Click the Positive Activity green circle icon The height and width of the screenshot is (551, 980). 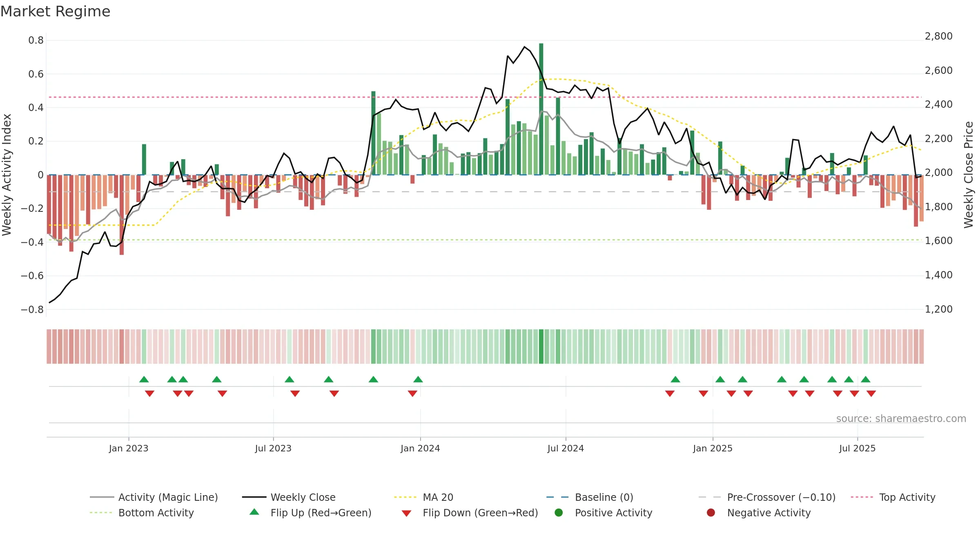(559, 512)
